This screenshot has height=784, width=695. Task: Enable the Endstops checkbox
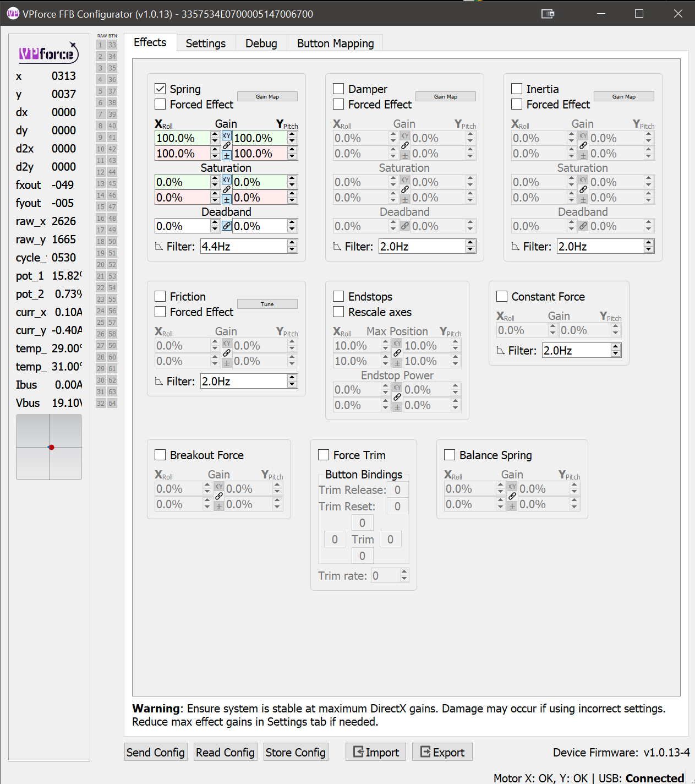338,296
